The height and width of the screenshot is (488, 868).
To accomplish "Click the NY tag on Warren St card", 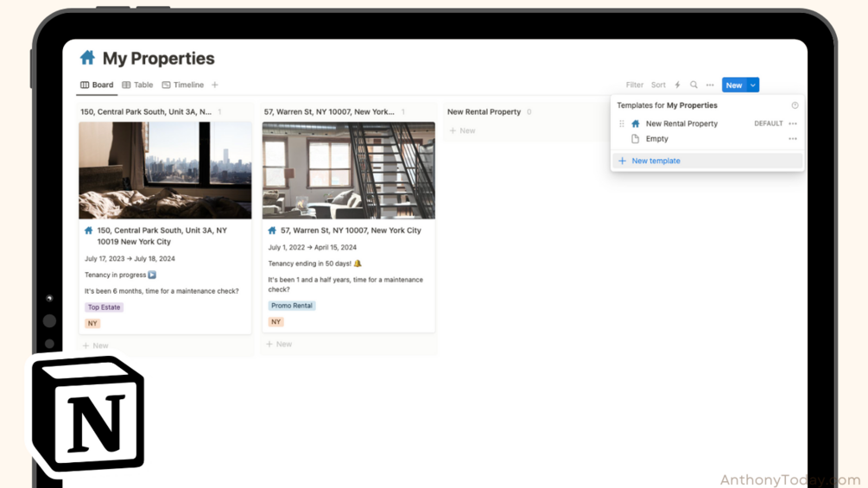I will [276, 321].
